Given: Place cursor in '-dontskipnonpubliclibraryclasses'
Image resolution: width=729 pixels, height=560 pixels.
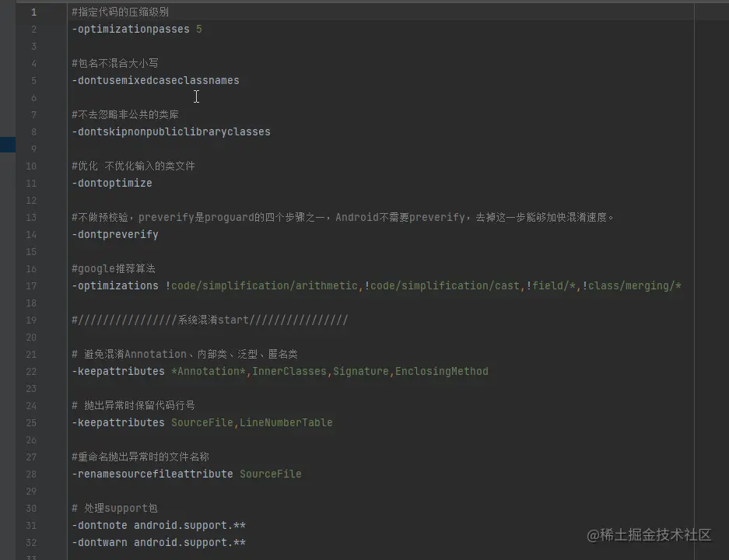Looking at the screenshot, I should pyautogui.click(x=170, y=132).
